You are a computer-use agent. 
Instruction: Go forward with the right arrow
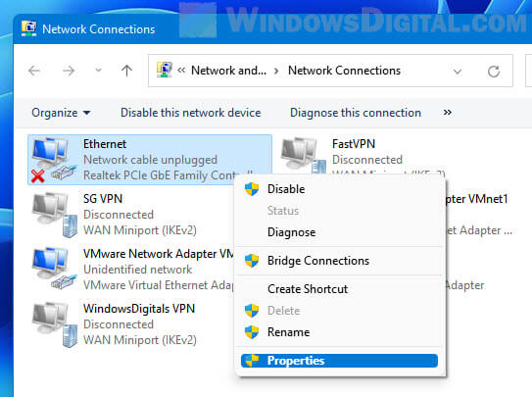(x=69, y=71)
